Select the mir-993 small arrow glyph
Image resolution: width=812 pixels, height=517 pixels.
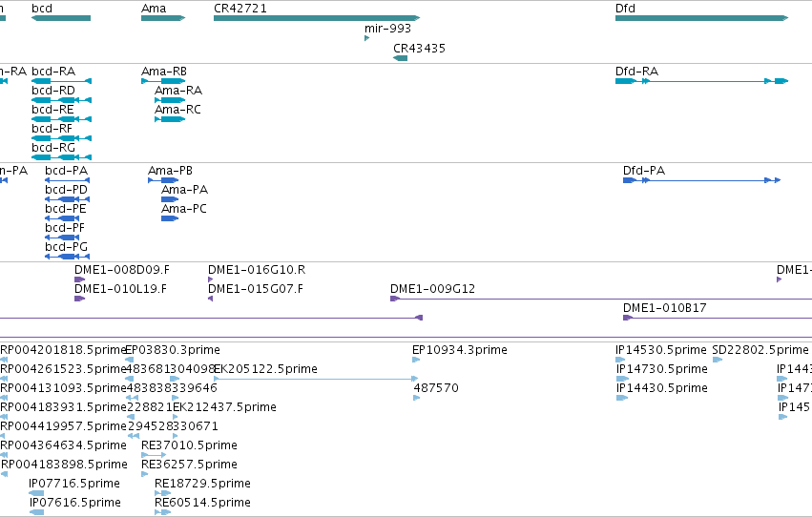point(366,38)
